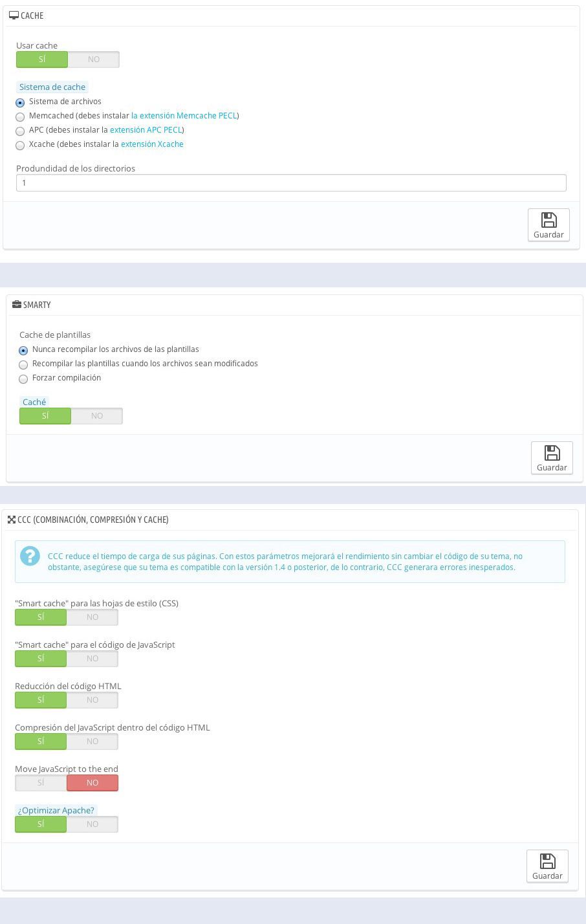Click the briefcase icon beside SMARTY heading
Screen dimensions: 586x924
pyautogui.click(x=17, y=305)
